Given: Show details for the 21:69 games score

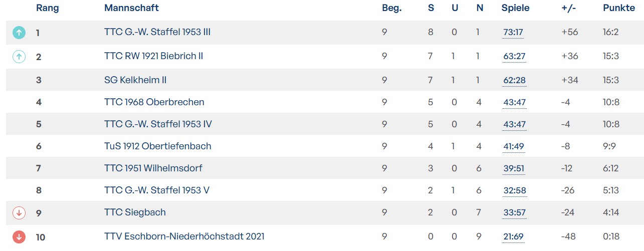Looking at the screenshot, I should pyautogui.click(x=514, y=237).
